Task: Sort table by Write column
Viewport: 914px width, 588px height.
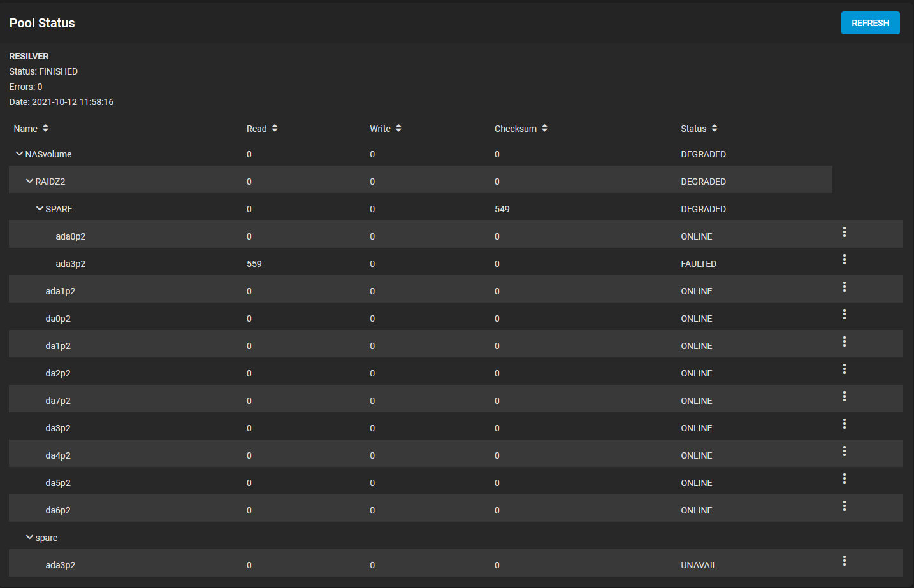Action: [x=386, y=129]
